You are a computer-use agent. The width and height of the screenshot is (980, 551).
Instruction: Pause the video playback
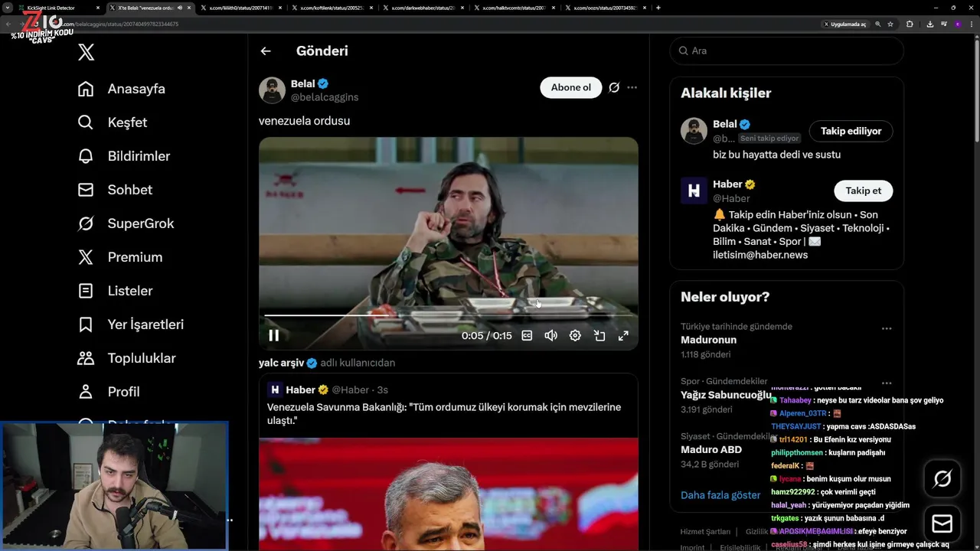[274, 335]
